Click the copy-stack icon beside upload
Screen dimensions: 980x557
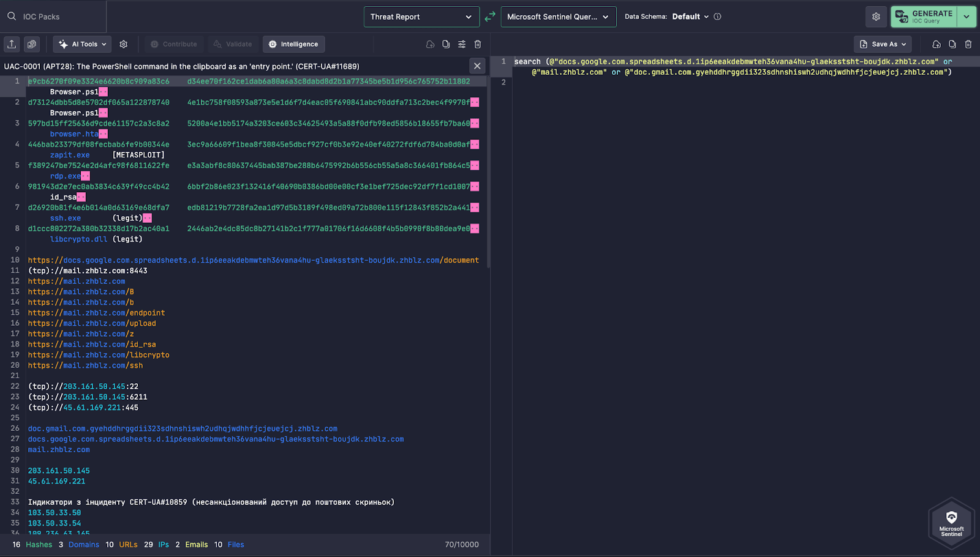[x=32, y=44]
